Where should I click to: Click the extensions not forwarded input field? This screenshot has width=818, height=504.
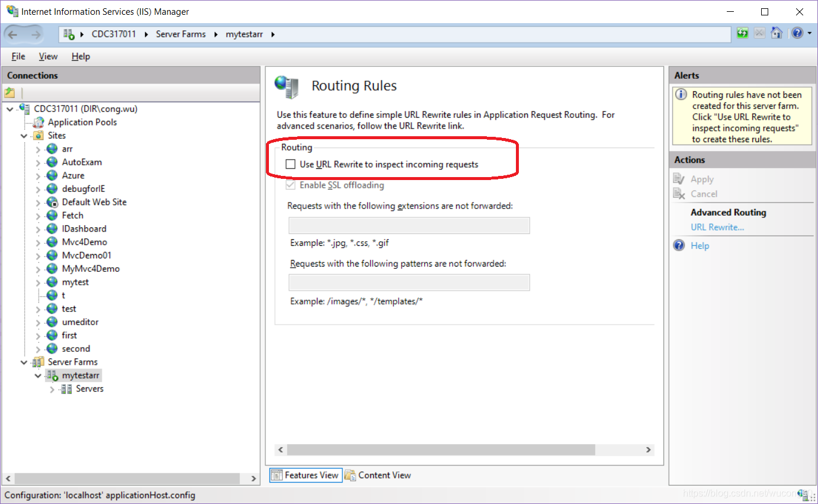[409, 226]
